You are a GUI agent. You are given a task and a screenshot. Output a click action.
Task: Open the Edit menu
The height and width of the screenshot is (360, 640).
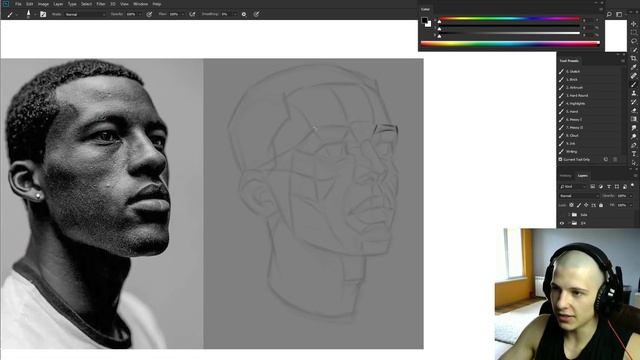pos(29,4)
